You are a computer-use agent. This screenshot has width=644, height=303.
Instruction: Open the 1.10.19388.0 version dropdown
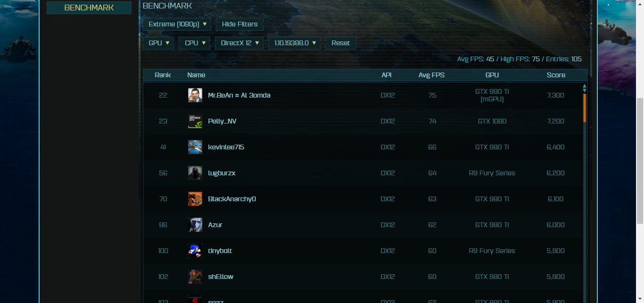295,43
